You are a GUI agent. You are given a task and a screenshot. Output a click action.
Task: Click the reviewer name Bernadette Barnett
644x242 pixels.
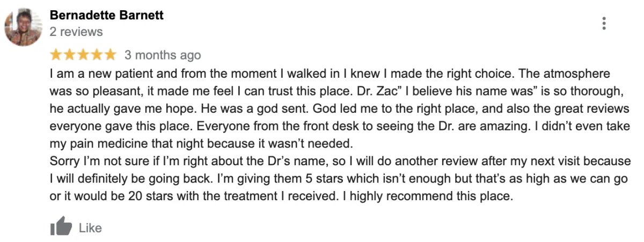pos(106,15)
